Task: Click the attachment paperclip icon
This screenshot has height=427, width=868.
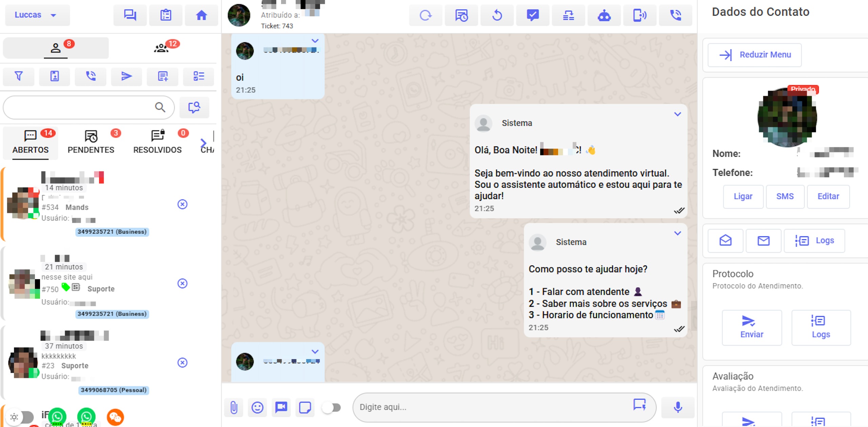Action: click(234, 407)
